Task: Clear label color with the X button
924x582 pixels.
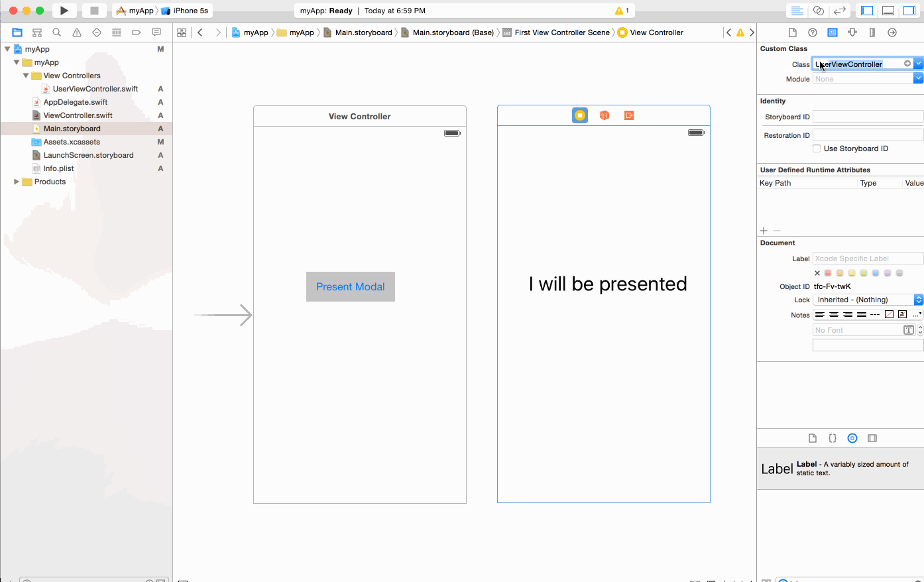Action: (817, 273)
